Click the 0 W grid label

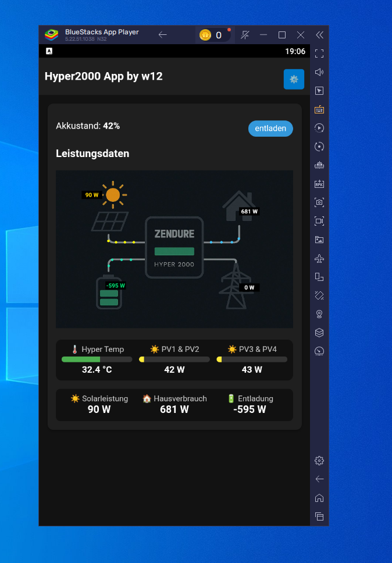click(249, 287)
